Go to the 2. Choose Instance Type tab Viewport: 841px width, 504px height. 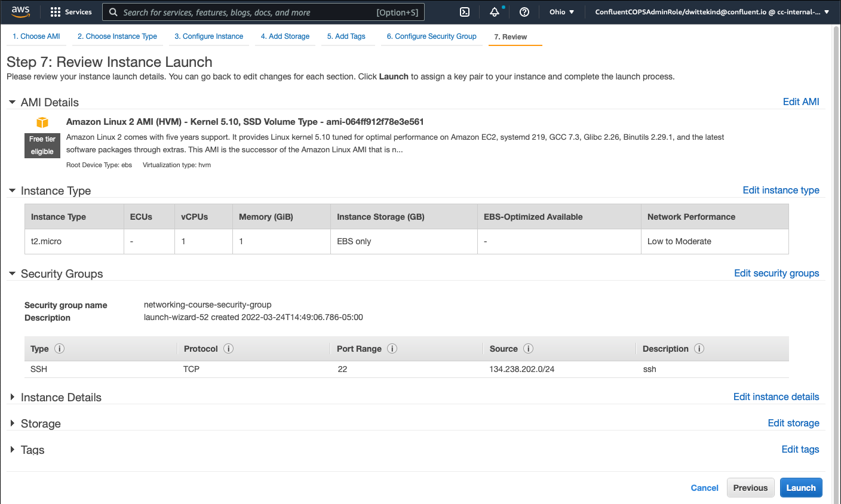[117, 36]
